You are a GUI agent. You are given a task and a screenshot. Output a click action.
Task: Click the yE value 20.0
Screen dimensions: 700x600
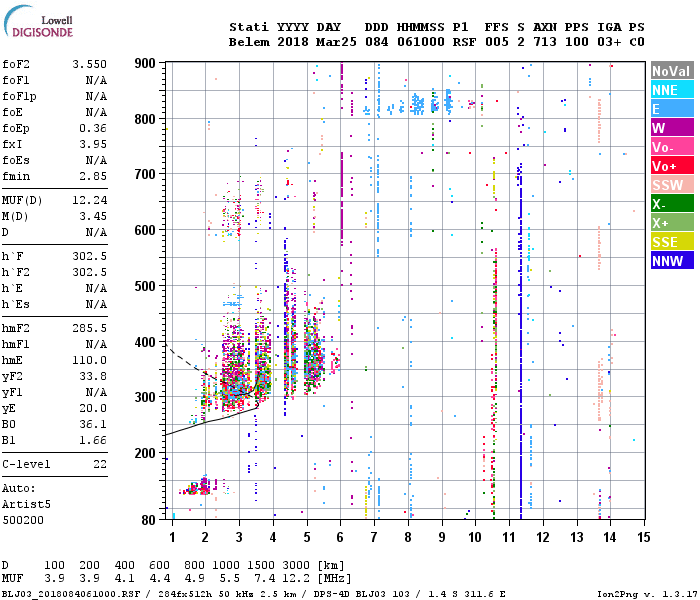(x=93, y=408)
